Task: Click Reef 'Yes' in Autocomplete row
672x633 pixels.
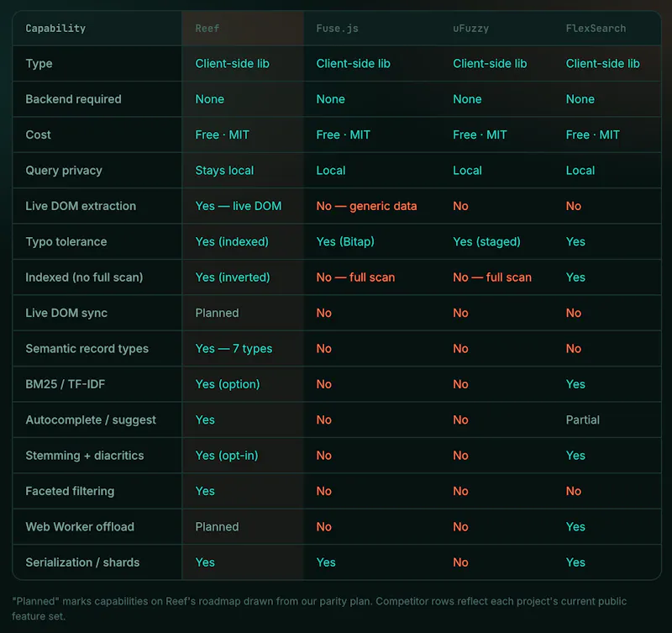Action: pos(205,419)
